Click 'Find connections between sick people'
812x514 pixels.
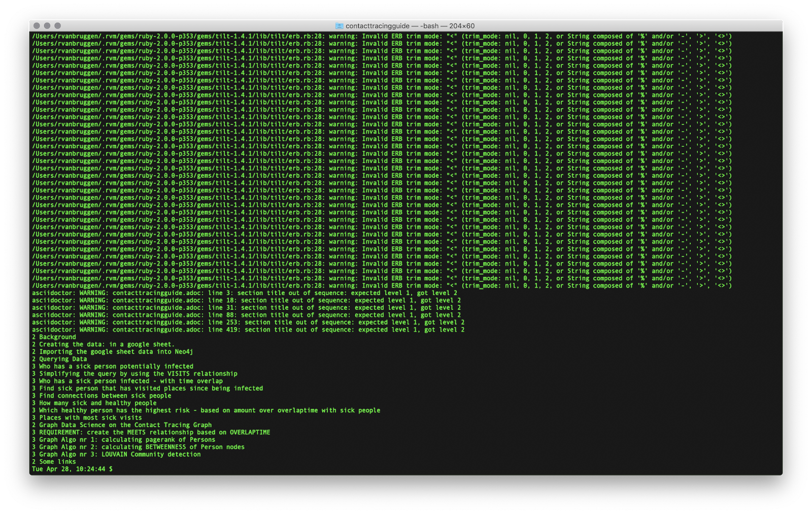point(105,396)
